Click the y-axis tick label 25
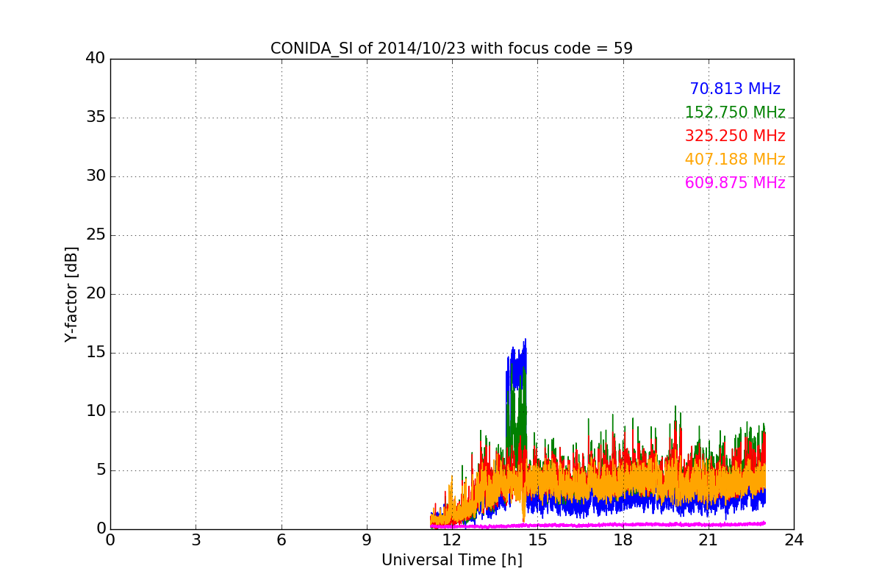 pos(96,235)
